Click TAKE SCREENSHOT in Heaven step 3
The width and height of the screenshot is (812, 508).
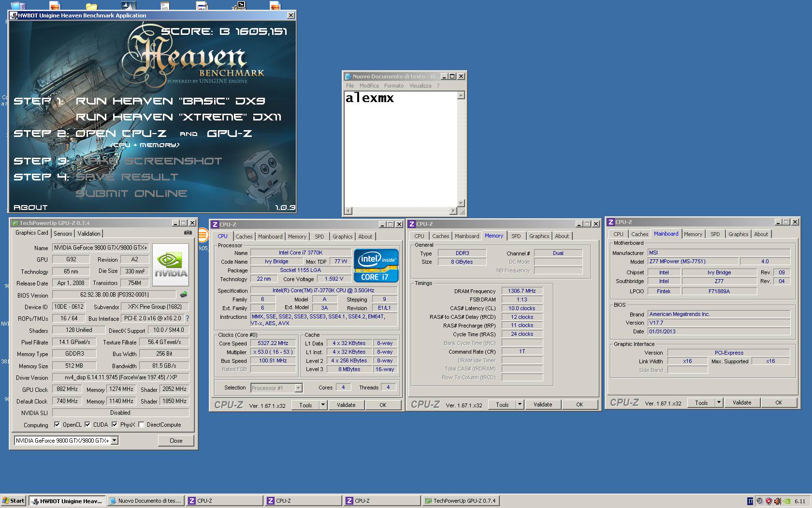click(149, 161)
